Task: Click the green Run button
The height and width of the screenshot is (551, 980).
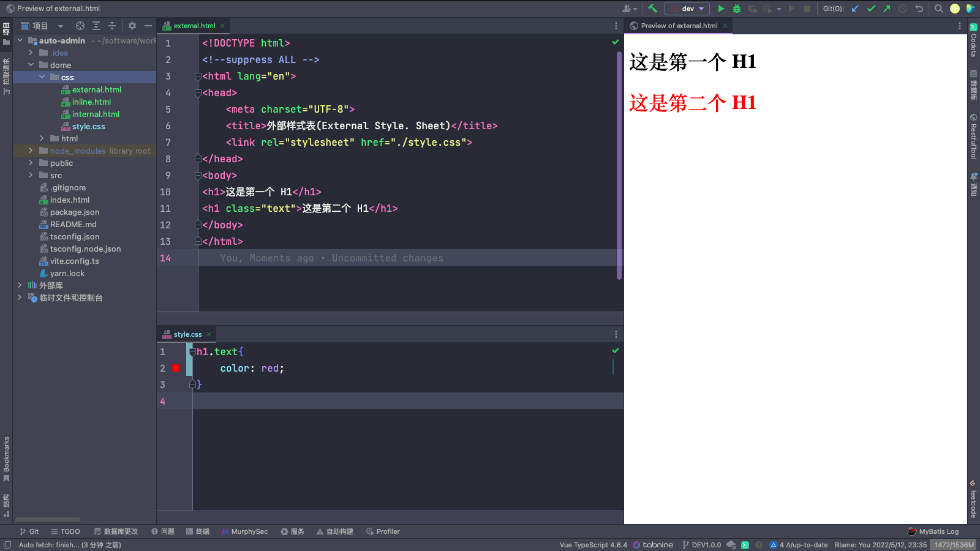Action: (721, 9)
